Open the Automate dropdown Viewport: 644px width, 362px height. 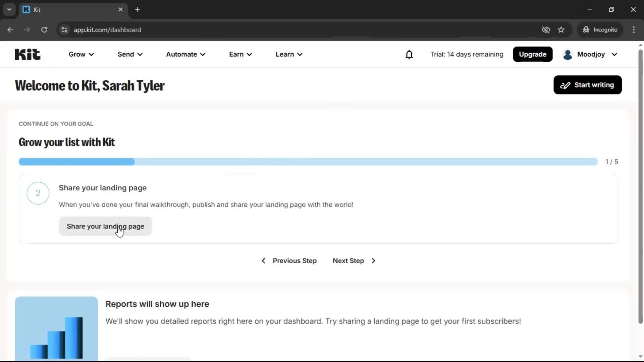tap(185, 54)
